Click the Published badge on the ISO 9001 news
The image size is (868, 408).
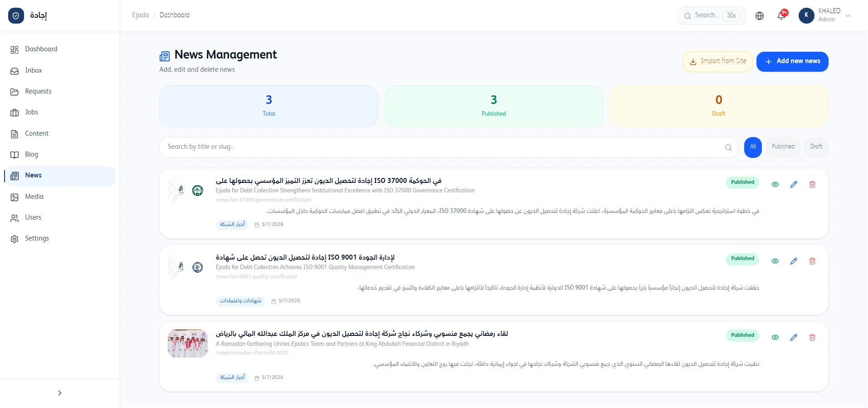[742, 259]
